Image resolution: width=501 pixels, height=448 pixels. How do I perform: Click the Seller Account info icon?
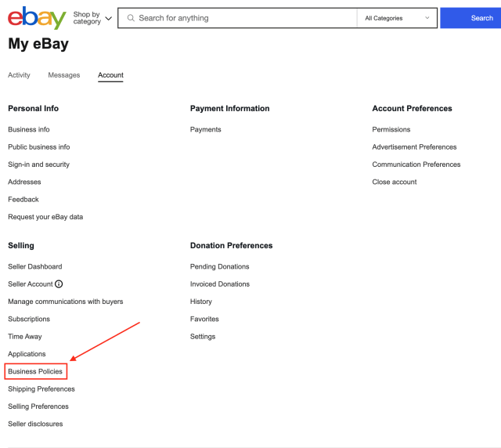(x=59, y=284)
